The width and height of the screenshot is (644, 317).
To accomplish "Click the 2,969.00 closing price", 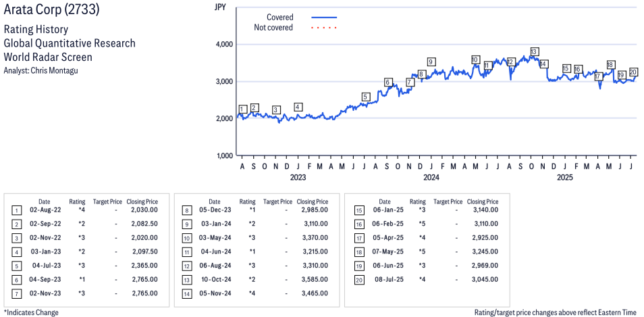I will click(x=485, y=266).
